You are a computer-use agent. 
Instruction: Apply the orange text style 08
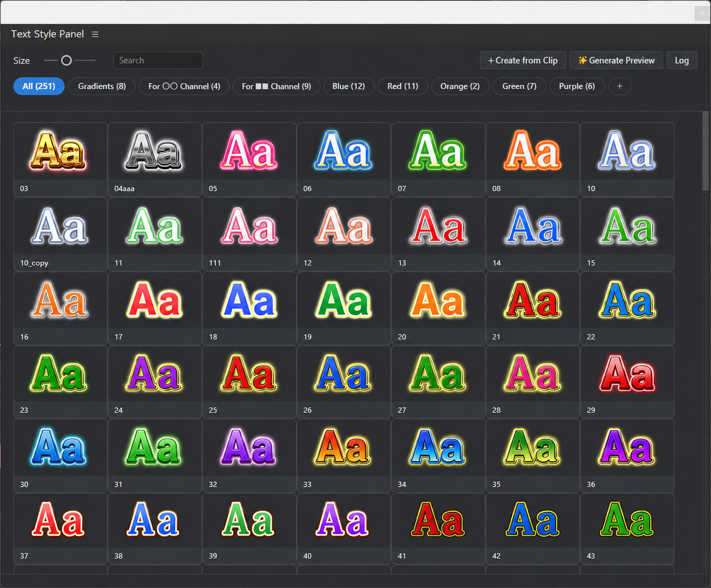tap(533, 159)
